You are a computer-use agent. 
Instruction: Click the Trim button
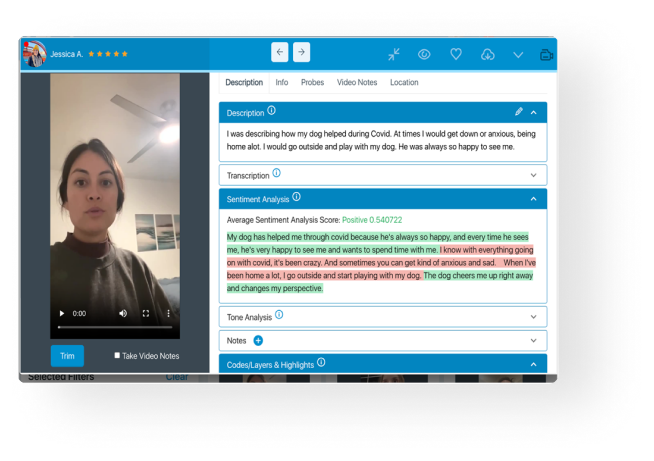(x=67, y=356)
